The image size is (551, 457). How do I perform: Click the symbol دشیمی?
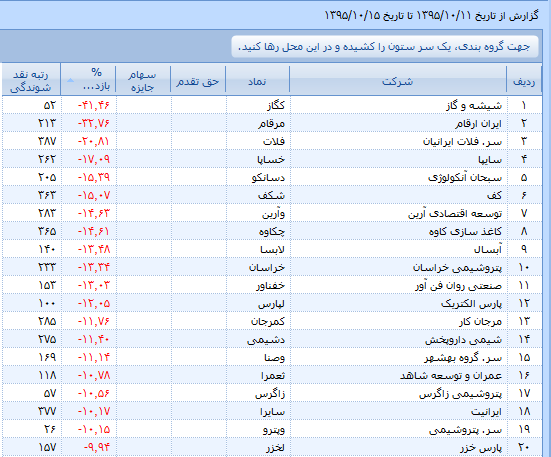pyautogui.click(x=266, y=339)
